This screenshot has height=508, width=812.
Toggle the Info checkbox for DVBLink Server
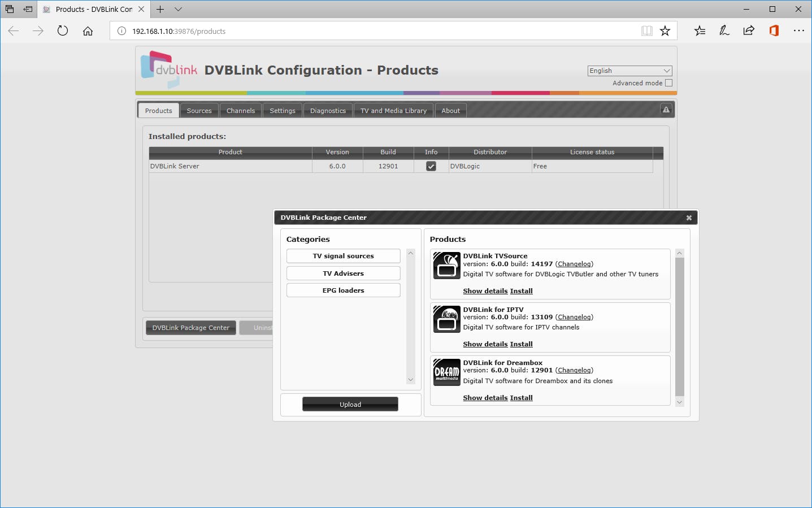point(431,166)
